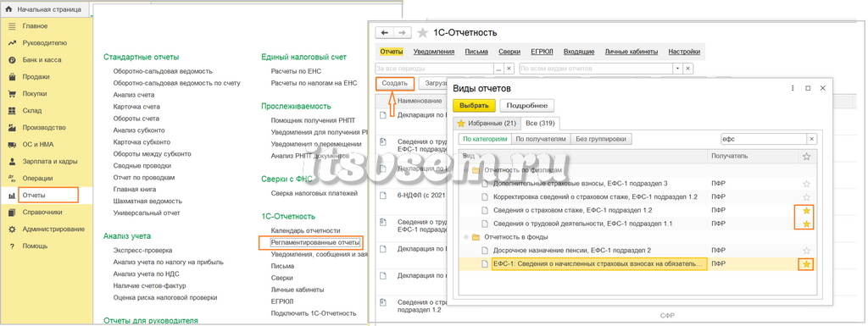Go to Покупки section
Image resolution: width=868 pixels, height=326 pixels.
pyautogui.click(x=34, y=93)
